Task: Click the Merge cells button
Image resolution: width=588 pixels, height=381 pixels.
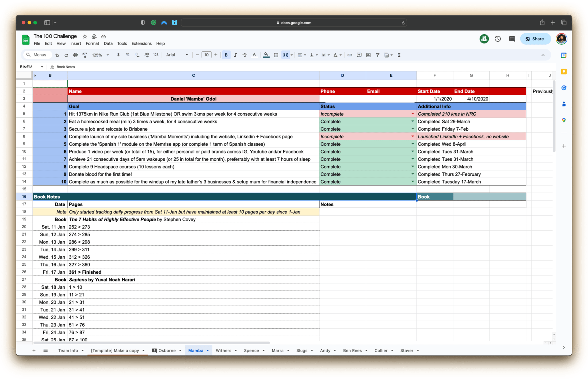Action: coord(285,55)
